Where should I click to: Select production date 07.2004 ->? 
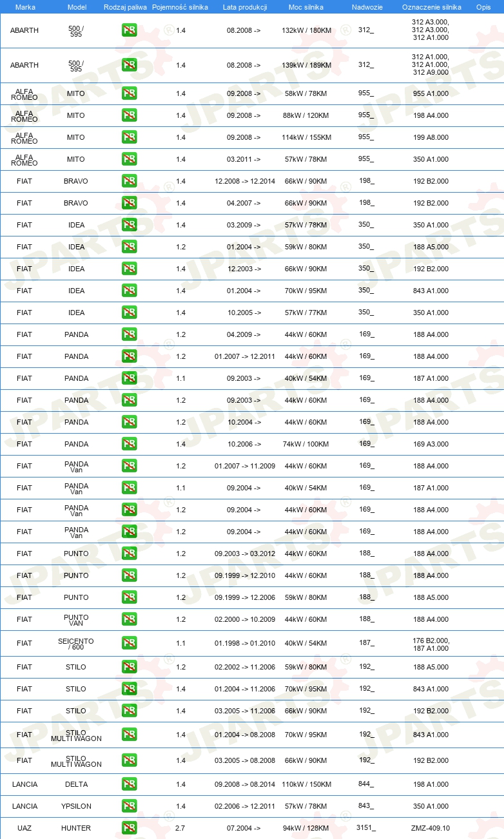pos(244,828)
